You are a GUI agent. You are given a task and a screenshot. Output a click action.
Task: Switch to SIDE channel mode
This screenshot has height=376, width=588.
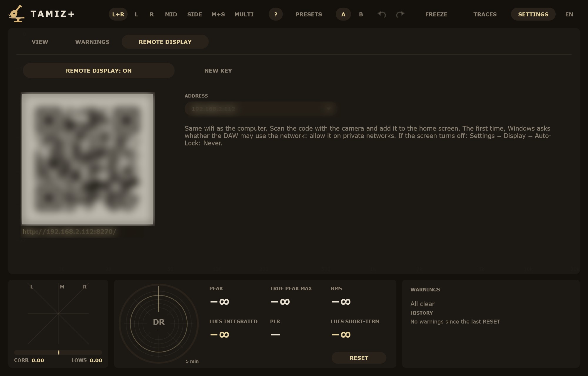point(195,14)
